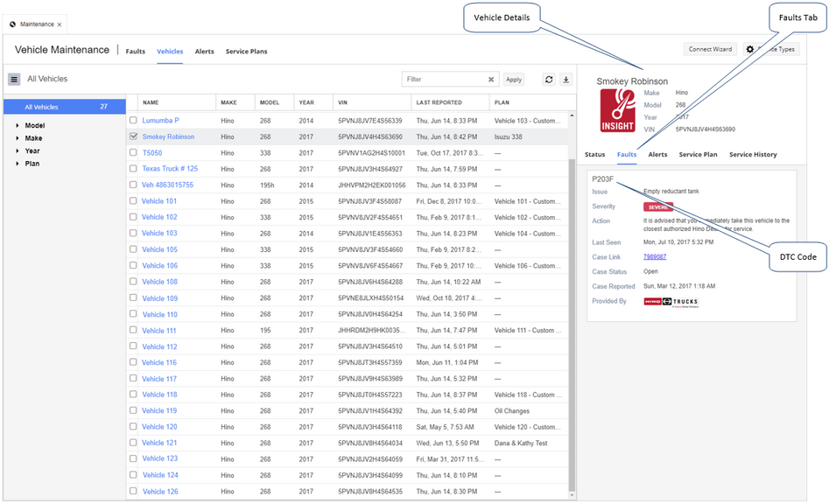Image resolution: width=829 pixels, height=504 pixels.
Task: Open the T5050 vehicle link
Action: coord(152,152)
